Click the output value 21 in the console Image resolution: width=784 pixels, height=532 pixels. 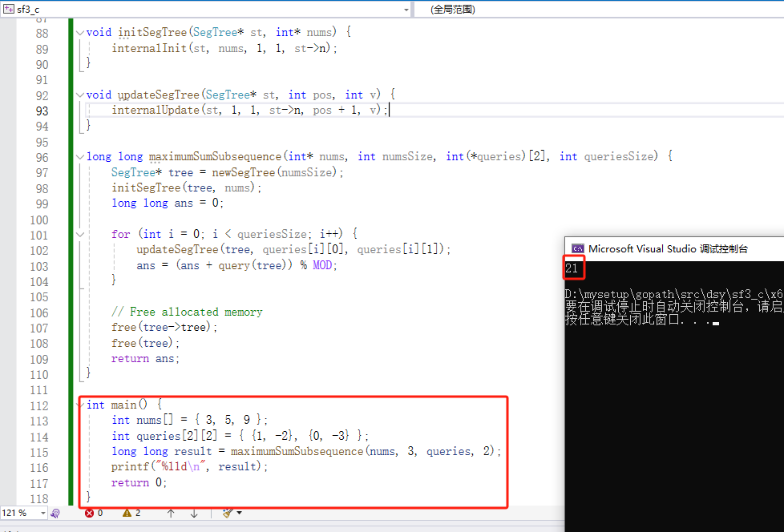click(572, 268)
